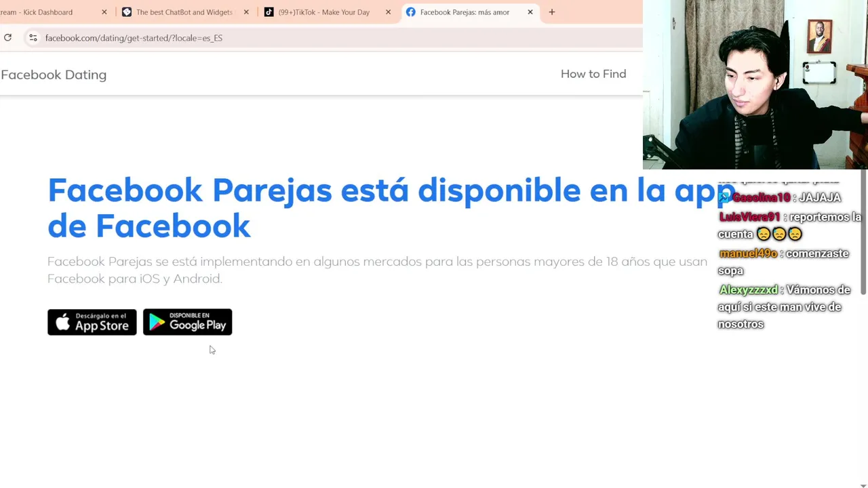Reload the page with the refresh icon
The height and width of the screenshot is (488, 868).
click(7, 38)
